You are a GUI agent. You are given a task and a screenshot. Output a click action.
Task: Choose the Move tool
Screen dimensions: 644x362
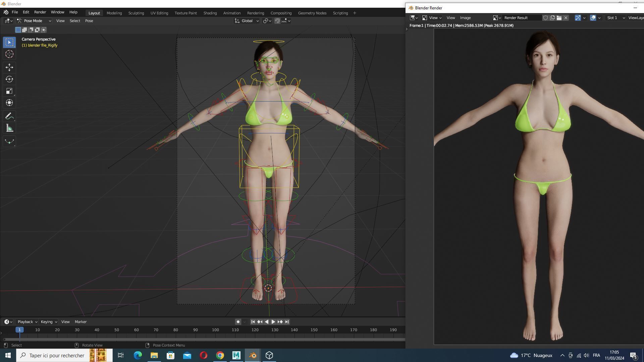[x=9, y=67]
